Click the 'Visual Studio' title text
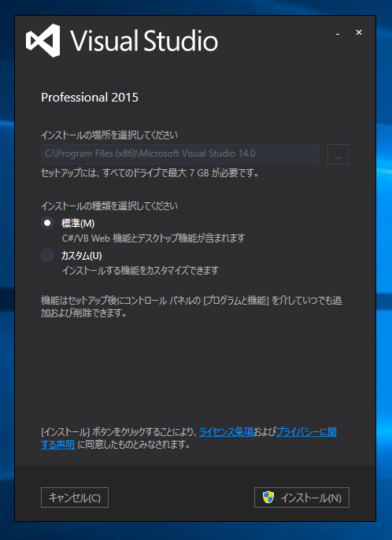Image resolution: width=392 pixels, height=540 pixels. point(144,41)
